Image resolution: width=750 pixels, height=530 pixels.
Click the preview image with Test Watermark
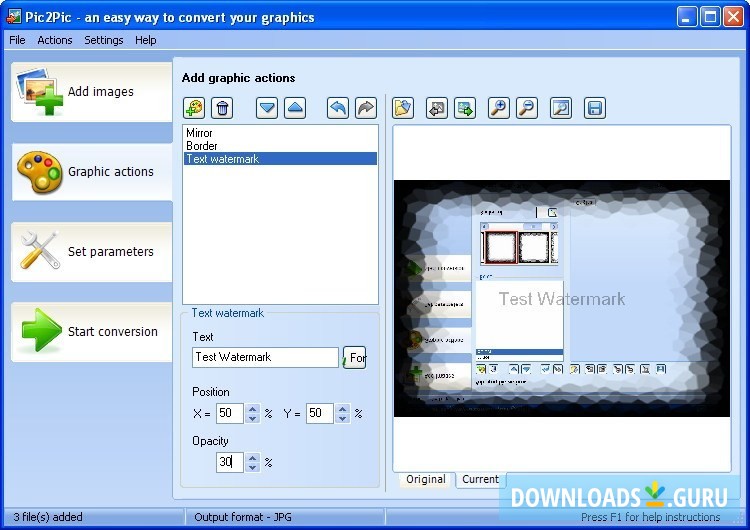(x=562, y=298)
